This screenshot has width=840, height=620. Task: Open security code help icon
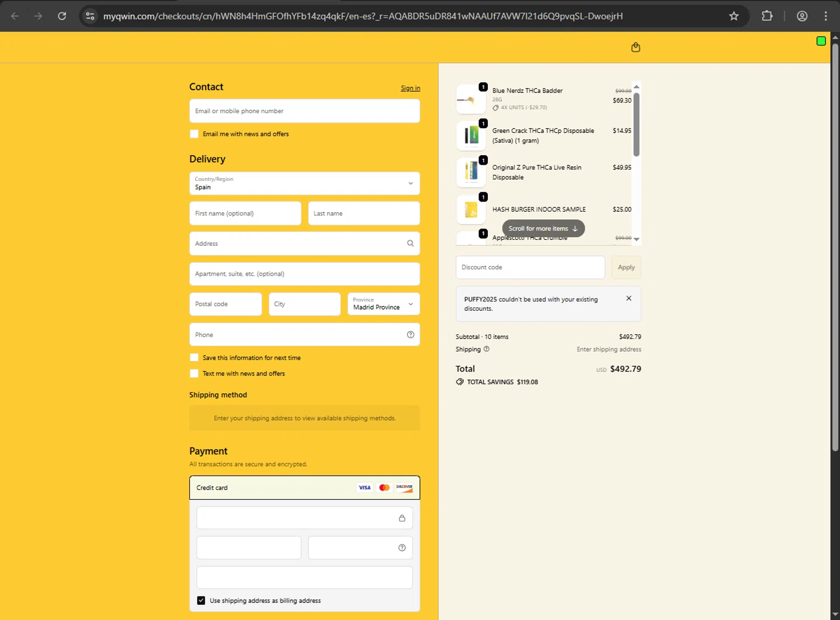[402, 548]
